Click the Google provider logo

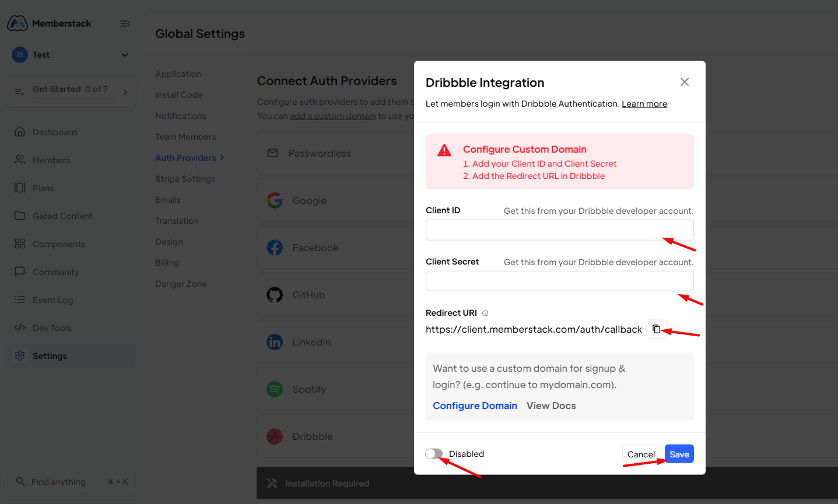click(275, 200)
